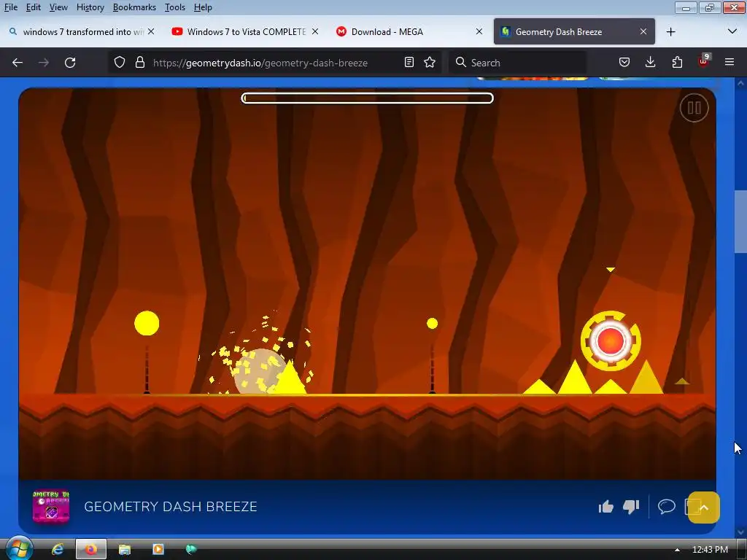Open the extensions puzzle icon
The image size is (747, 560).
pos(677,63)
